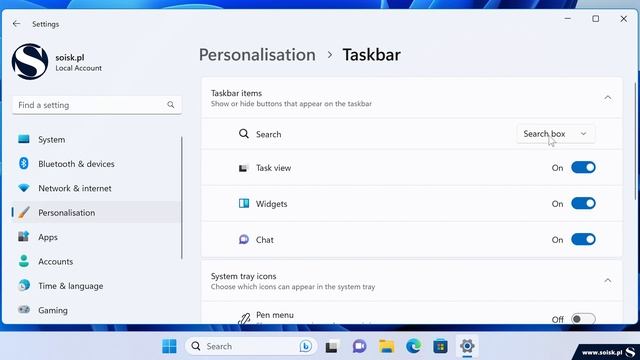The image size is (640, 360).
Task: Click the Bluetooth icon in the sidebar
Action: click(x=24, y=163)
